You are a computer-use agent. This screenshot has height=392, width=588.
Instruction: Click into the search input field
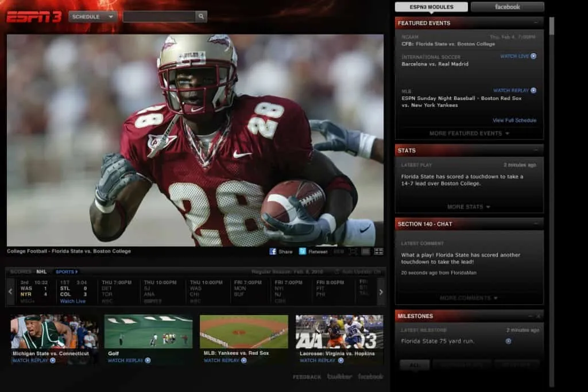pos(159,17)
